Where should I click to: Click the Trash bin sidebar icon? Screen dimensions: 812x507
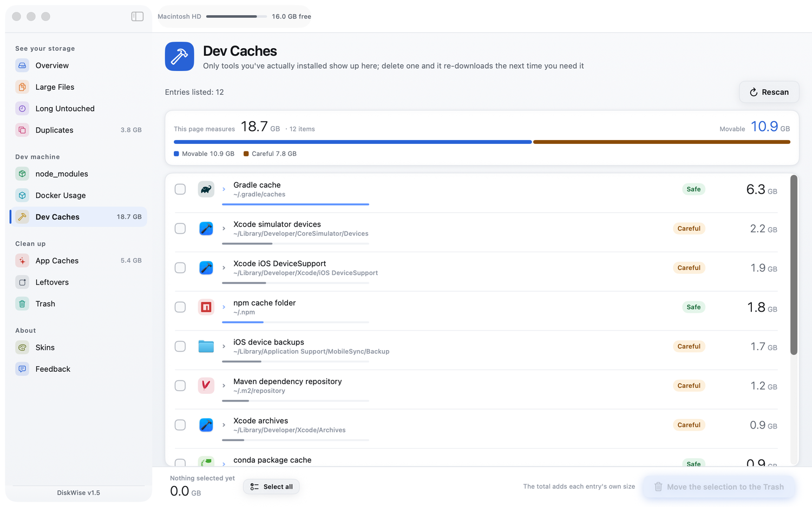22,304
